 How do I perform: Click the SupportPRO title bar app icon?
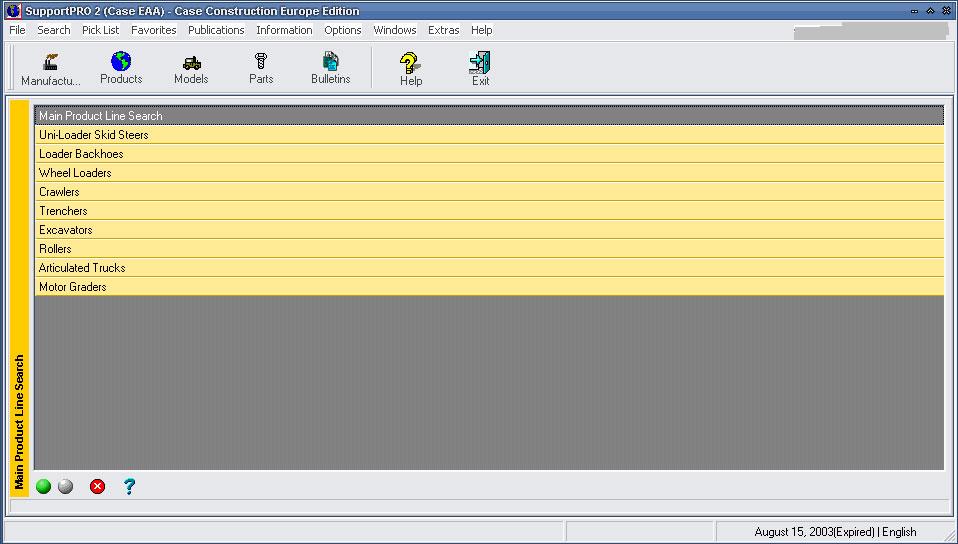[x=13, y=11]
